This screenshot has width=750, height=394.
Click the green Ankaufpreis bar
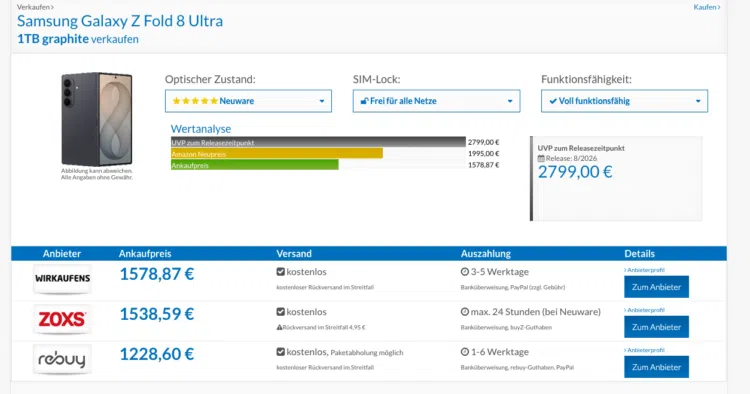pos(254,165)
